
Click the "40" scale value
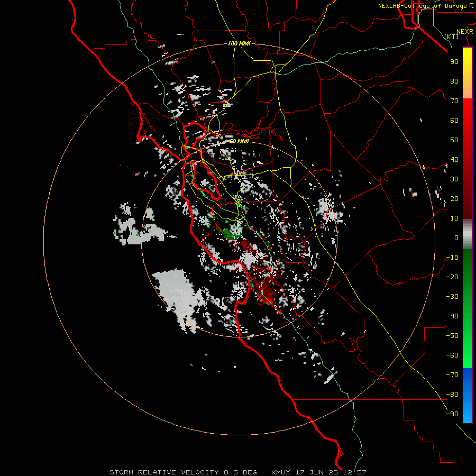(x=454, y=159)
